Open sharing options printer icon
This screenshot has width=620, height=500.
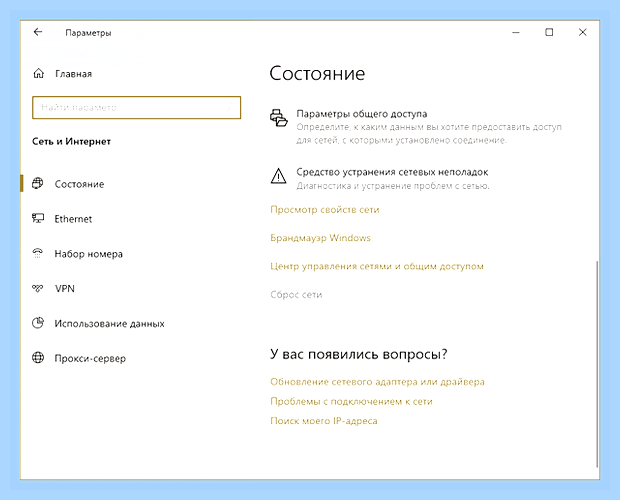point(279,118)
